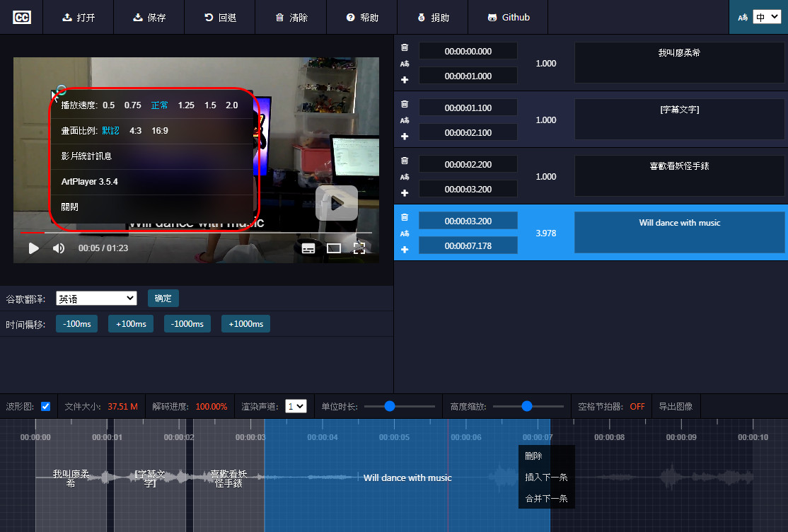
Task: Delete the 我叫廖柔希 subtitle row
Action: pos(405,47)
